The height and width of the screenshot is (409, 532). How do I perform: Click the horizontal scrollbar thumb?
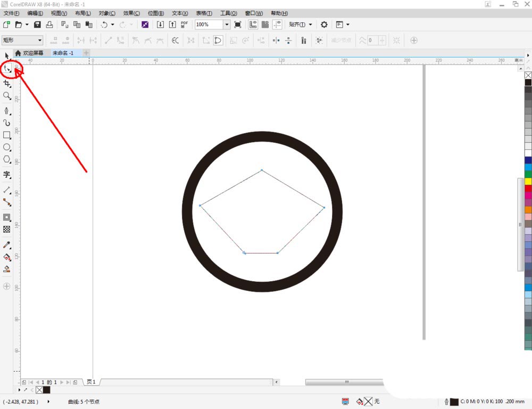tap(344, 382)
